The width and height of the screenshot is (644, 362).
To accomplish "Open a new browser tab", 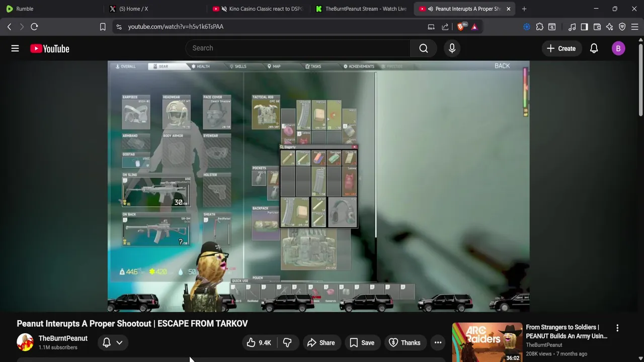I will click(524, 9).
